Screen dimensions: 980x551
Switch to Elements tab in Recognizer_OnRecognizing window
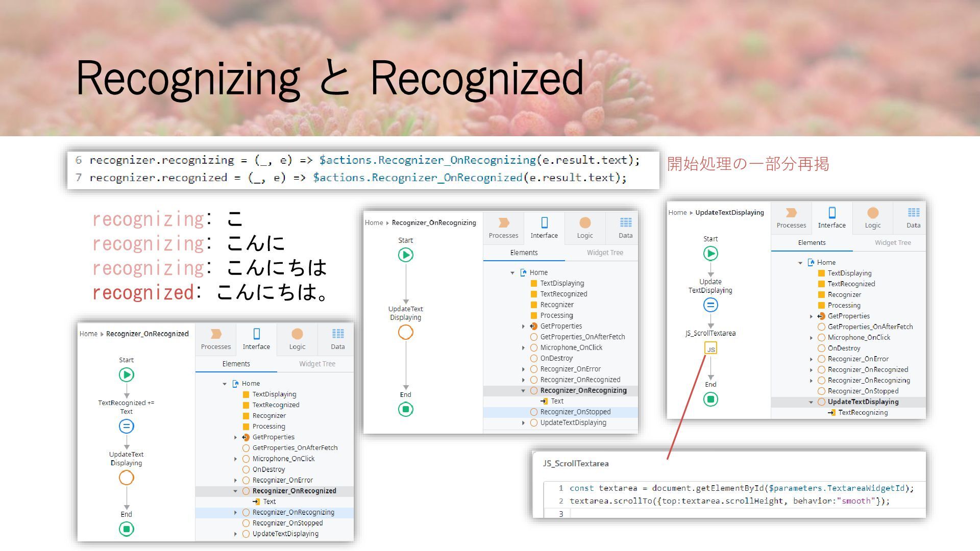click(524, 253)
